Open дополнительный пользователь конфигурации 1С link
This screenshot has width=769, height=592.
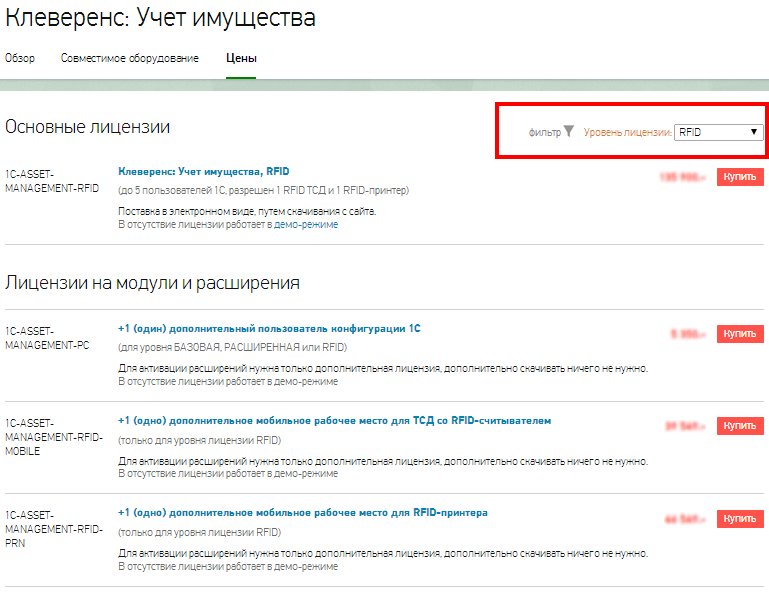(x=269, y=328)
